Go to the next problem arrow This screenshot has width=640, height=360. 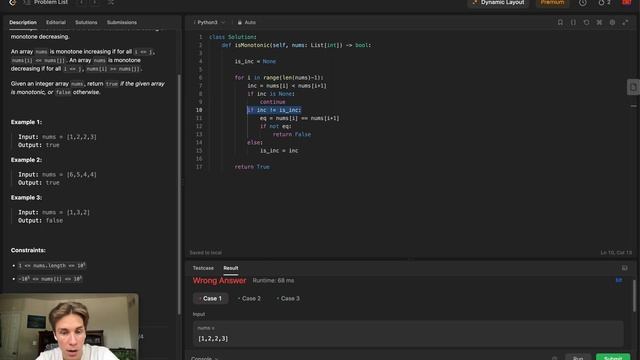(95, 2)
